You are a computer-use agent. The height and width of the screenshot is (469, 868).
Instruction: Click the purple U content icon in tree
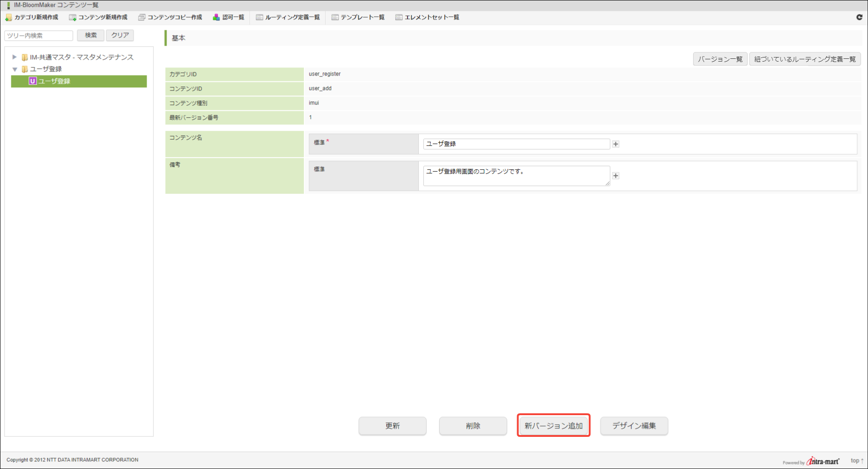tap(33, 81)
